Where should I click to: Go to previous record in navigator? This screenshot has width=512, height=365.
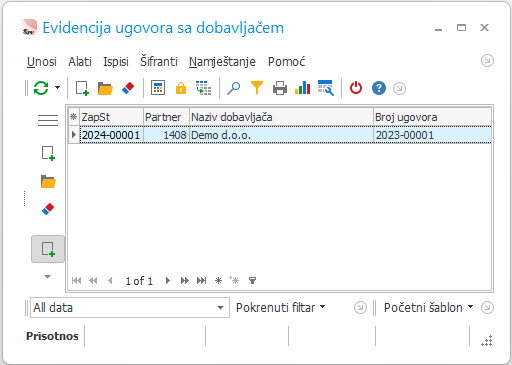[110, 281]
